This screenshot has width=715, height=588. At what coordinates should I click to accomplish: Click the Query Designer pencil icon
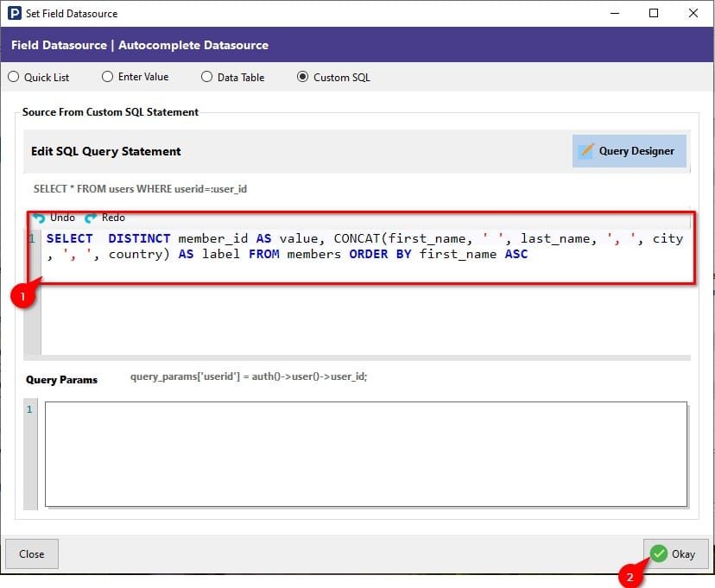[586, 150]
